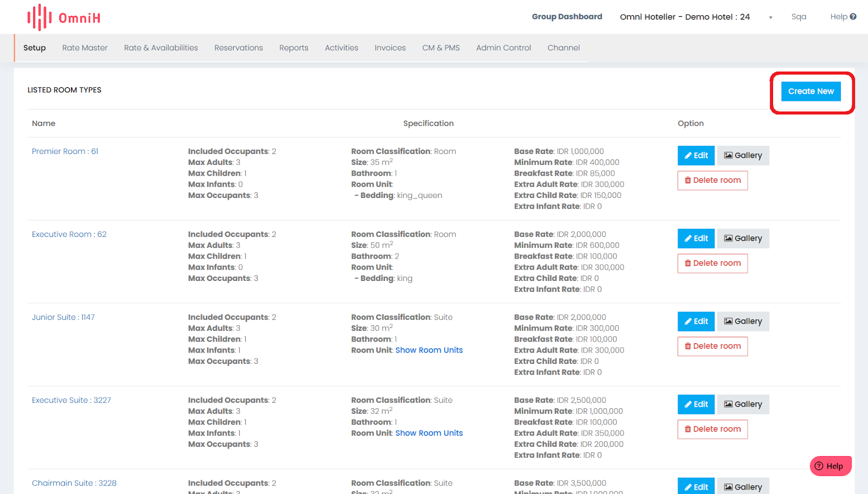Open the Rate Master menu
The width and height of the screenshot is (868, 494).
[85, 48]
